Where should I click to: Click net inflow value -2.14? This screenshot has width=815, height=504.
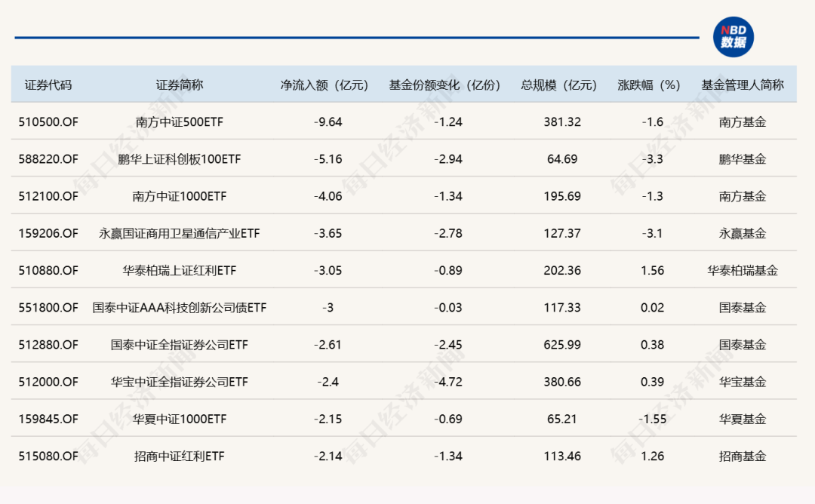328,456
